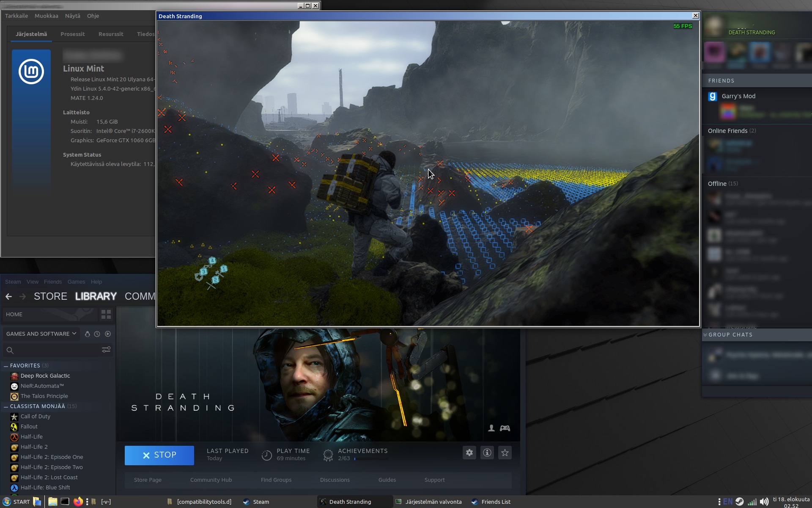Click the show desktop icon in taskbar
812x508 pixels.
[37, 502]
